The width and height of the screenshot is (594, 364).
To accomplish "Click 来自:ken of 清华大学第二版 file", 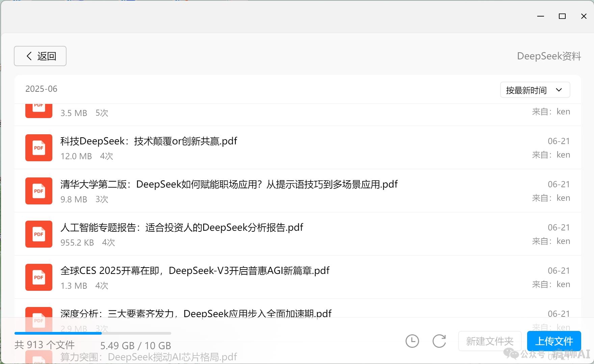I will 551,198.
